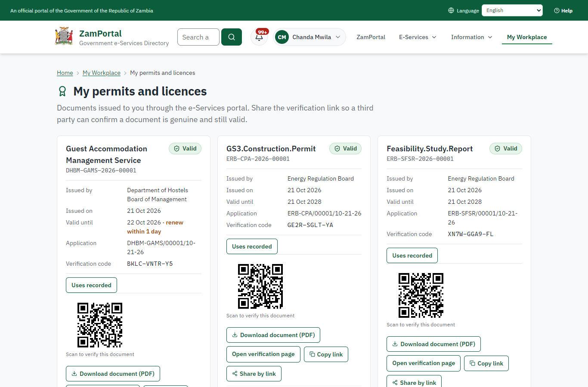Click the GS3.Construction.Permit QR code

pos(260,286)
